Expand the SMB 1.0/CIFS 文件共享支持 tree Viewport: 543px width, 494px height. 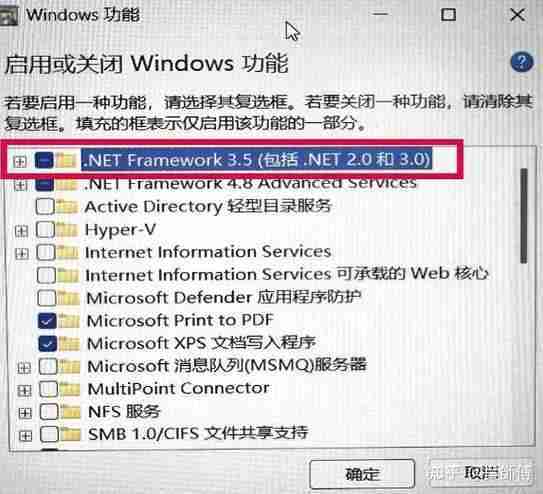coord(25,435)
